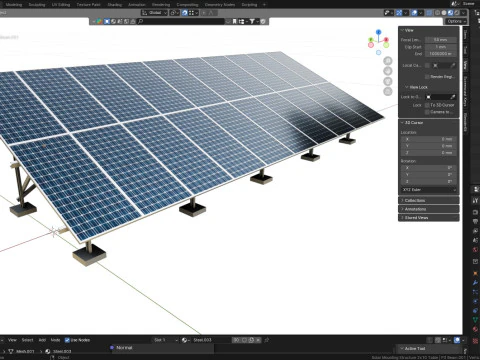The image size is (480, 360).
Task: Click the 3D Cursor Rotation Y field
Action: [428, 175]
